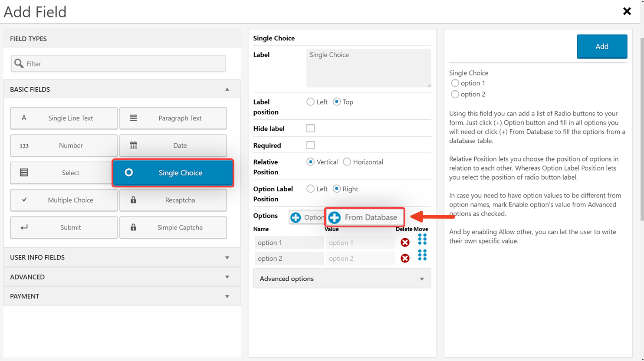Expand the User Info Fields section
The image size is (644, 361).
(x=122, y=257)
